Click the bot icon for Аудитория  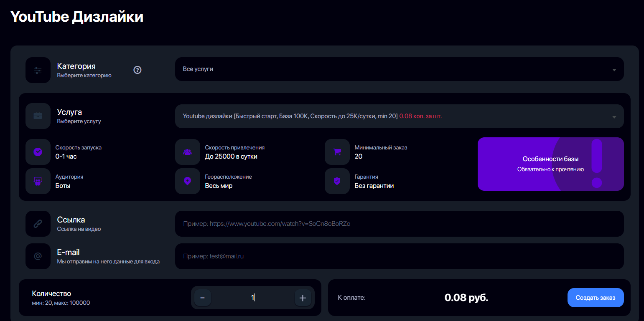tap(38, 181)
